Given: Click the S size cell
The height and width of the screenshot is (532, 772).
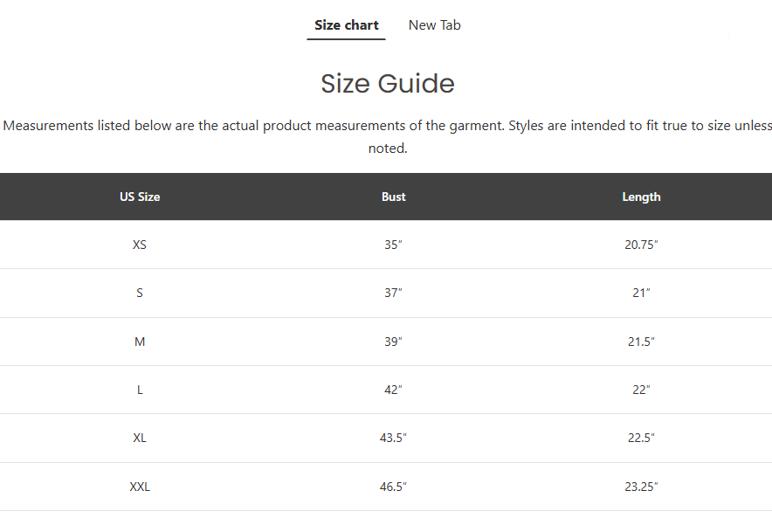Looking at the screenshot, I should click(140, 294).
